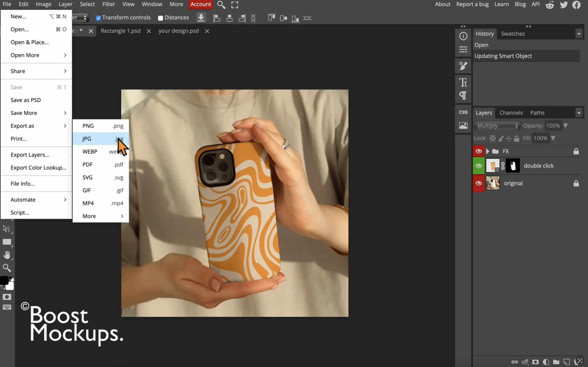
Task: Open the image panel icon in sidebar
Action: click(x=463, y=125)
